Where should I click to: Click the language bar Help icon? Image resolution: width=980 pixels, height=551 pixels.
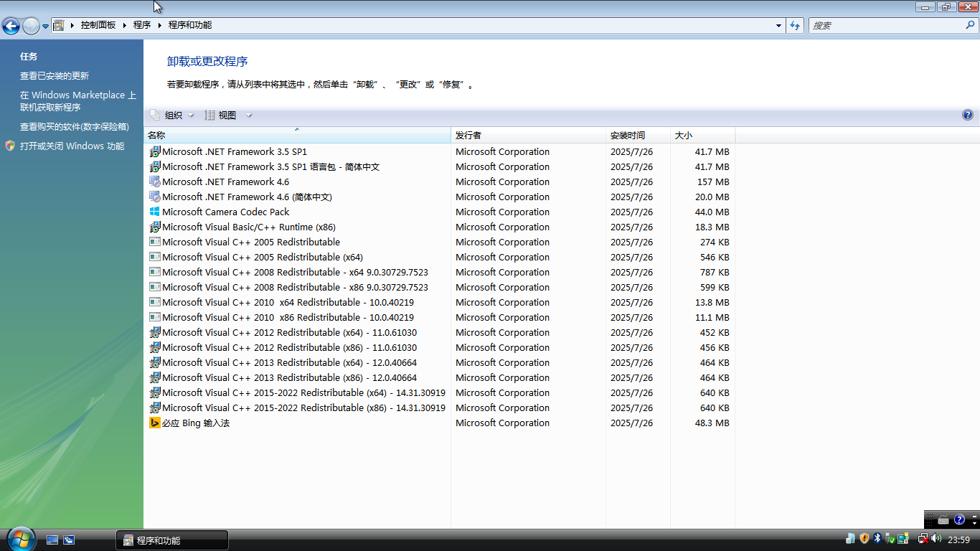959,519
